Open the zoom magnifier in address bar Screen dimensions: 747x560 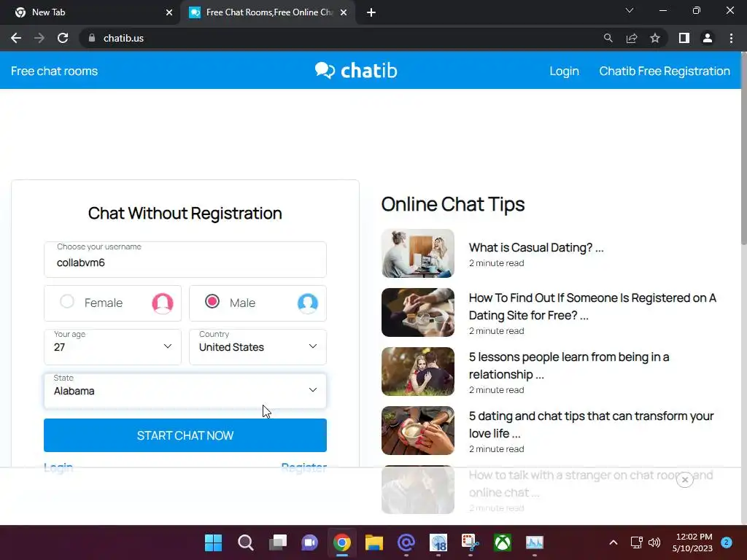608,38
